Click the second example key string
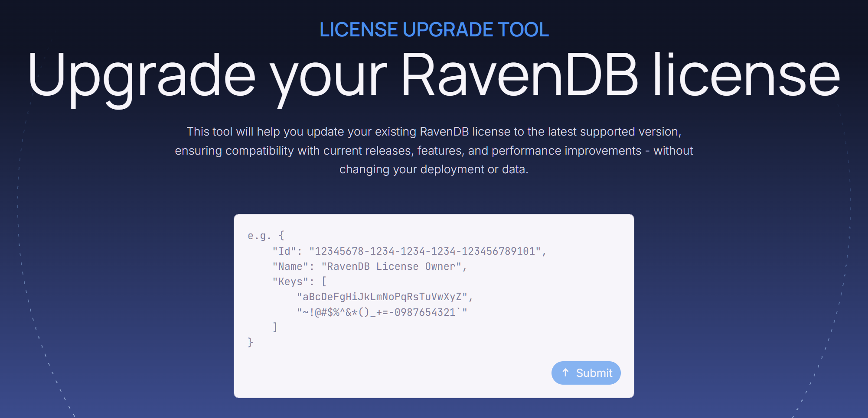The image size is (868, 418). pyautogui.click(x=382, y=312)
